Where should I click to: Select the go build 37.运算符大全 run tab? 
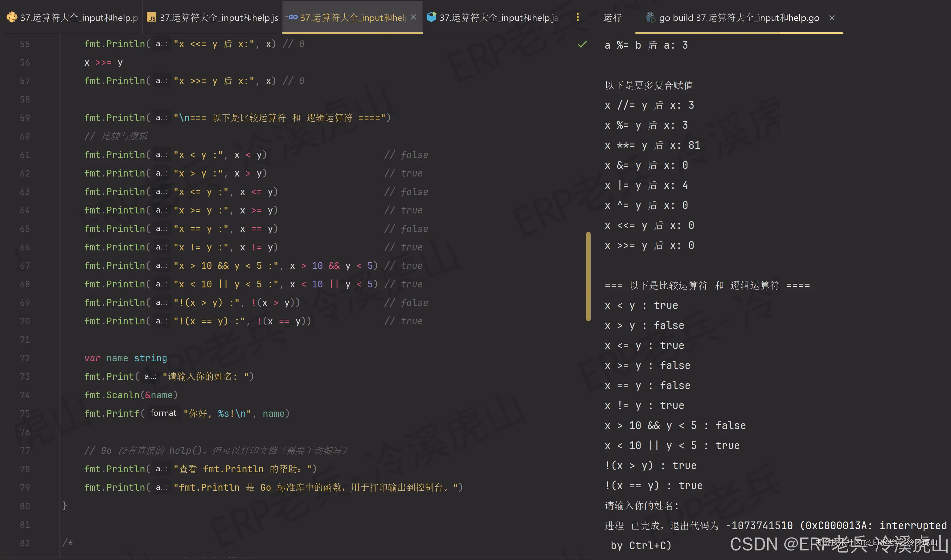pyautogui.click(x=739, y=18)
